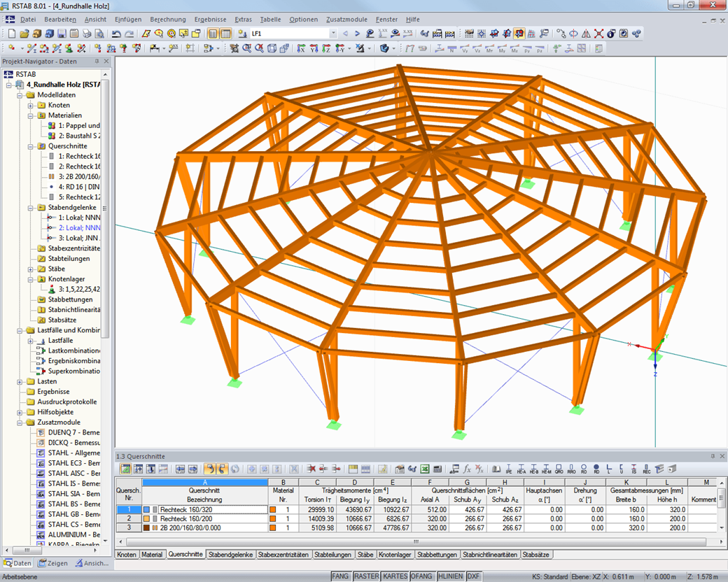The height and width of the screenshot is (582, 728).
Task: Toggle RASTER grid in status bar
Action: click(x=366, y=576)
